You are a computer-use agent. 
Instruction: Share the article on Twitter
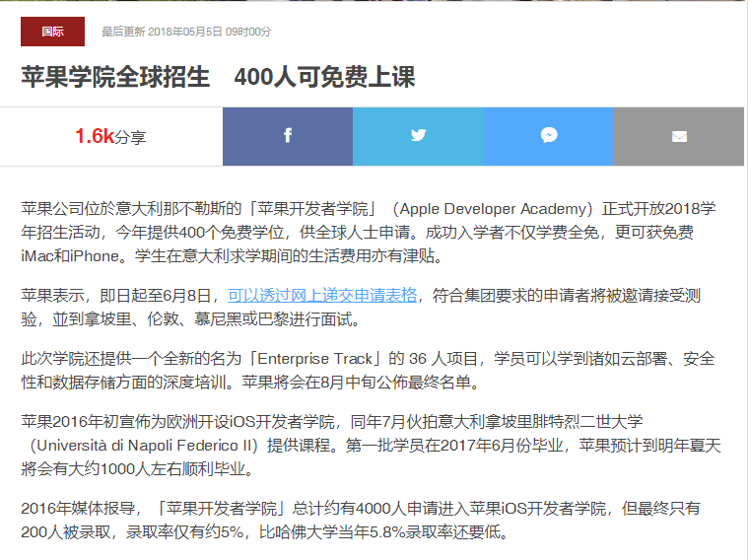click(x=419, y=137)
